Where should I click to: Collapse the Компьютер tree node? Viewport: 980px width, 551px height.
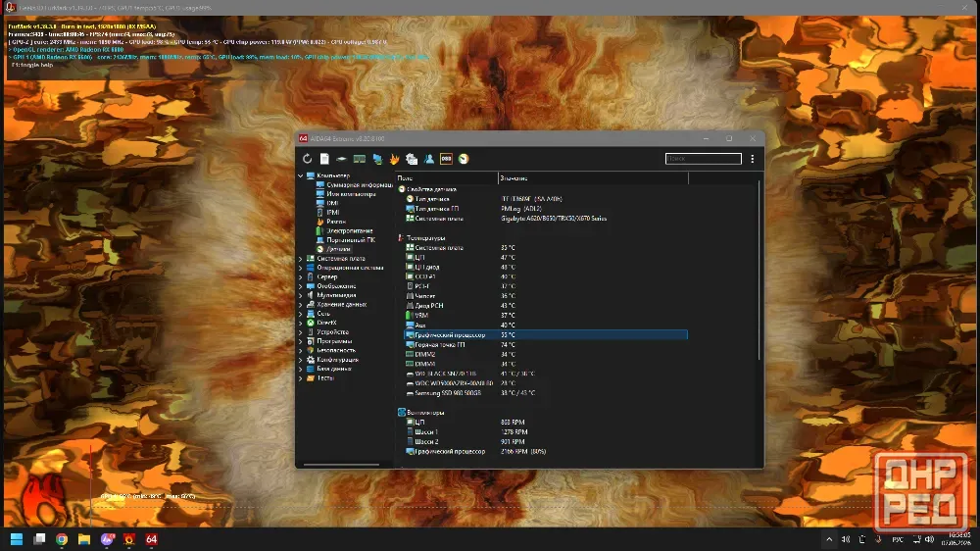tap(301, 175)
